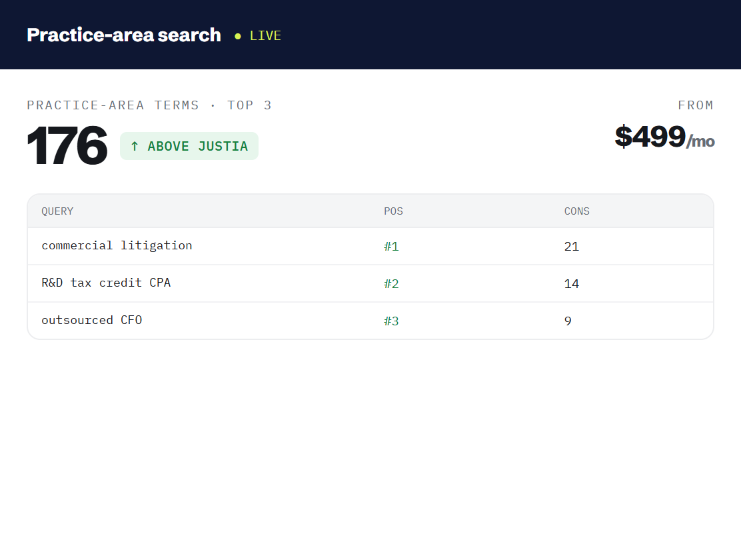Click the #3 position value
741x560 pixels.
391,321
